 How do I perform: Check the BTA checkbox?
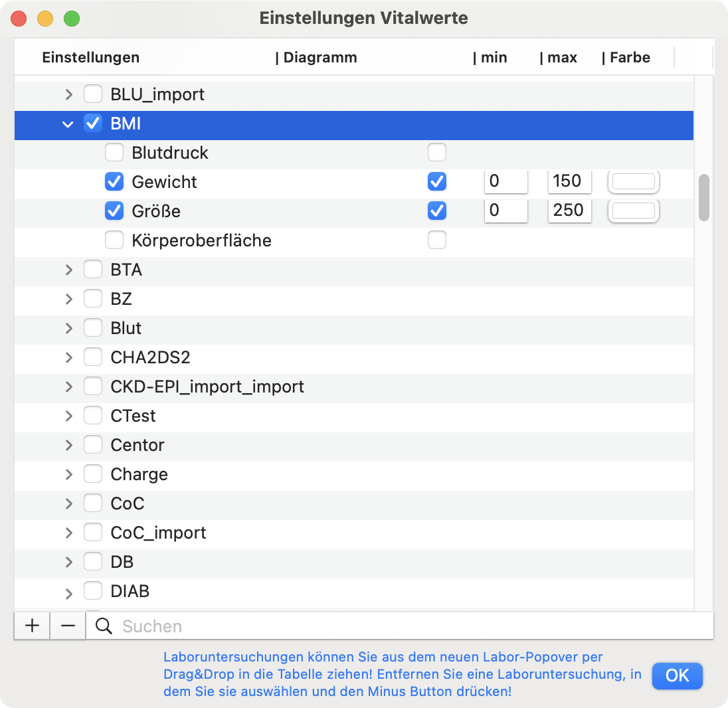pos(93,269)
